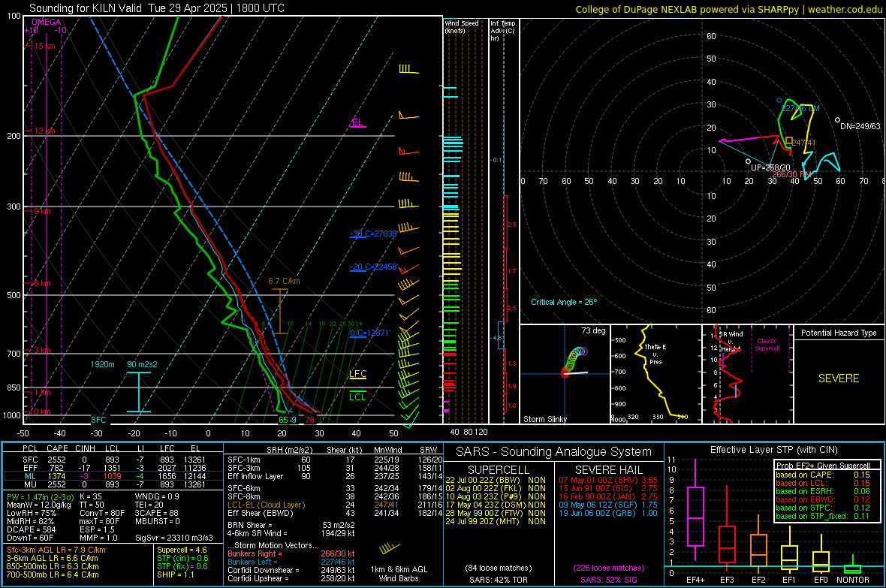Click the 'Sfc-3km AGL LR = 7.9 C/km' line
The width and height of the screenshot is (886, 588).
click(56, 550)
